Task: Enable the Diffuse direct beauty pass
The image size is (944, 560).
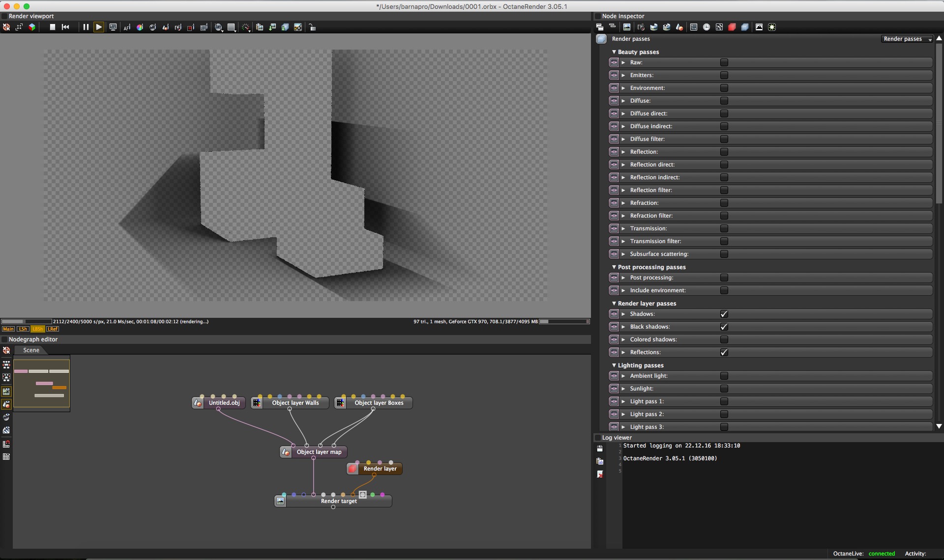Action: pos(724,113)
